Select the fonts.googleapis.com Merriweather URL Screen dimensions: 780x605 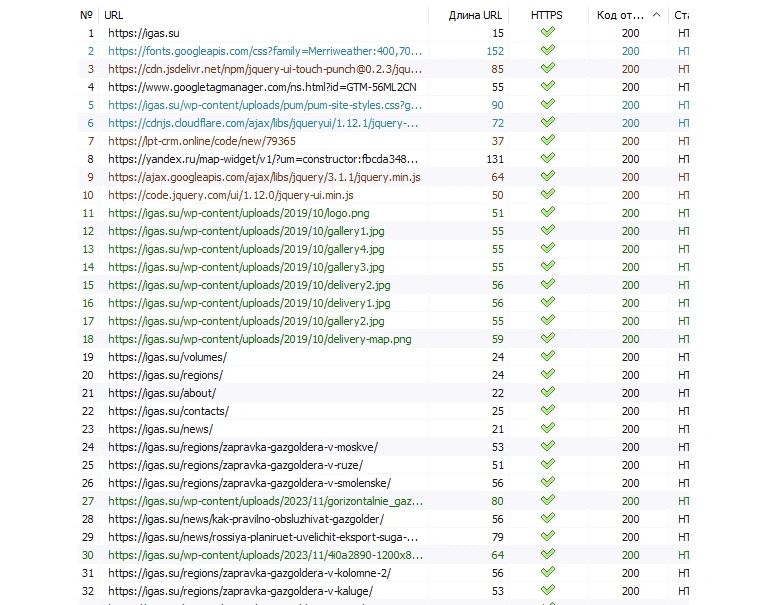pos(265,51)
